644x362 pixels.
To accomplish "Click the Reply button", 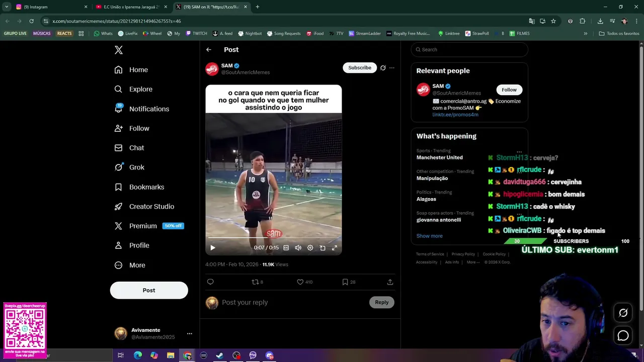I will tap(382, 302).
